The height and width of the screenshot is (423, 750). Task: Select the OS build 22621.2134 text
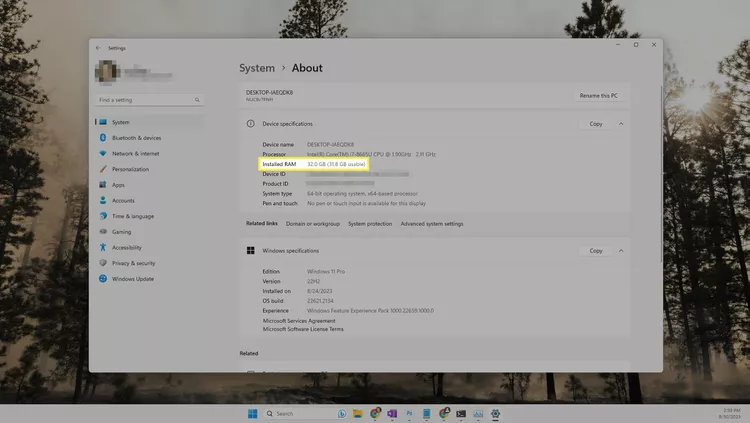320,301
